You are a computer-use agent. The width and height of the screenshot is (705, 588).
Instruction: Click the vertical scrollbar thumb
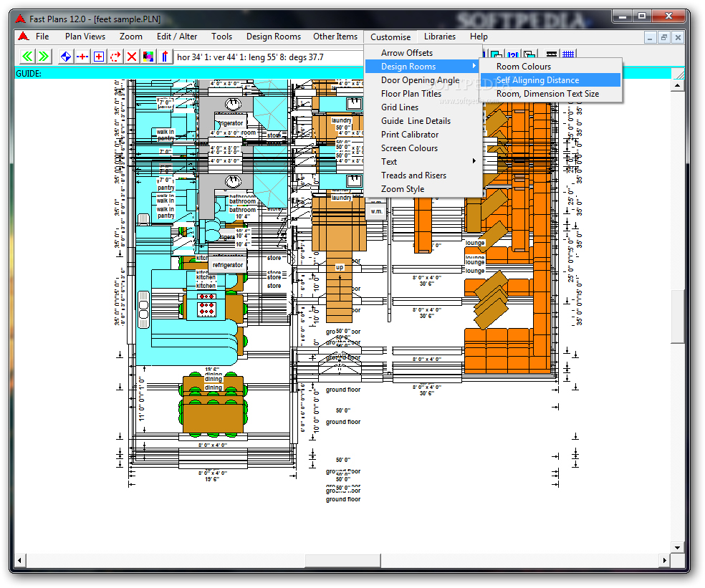678,317
